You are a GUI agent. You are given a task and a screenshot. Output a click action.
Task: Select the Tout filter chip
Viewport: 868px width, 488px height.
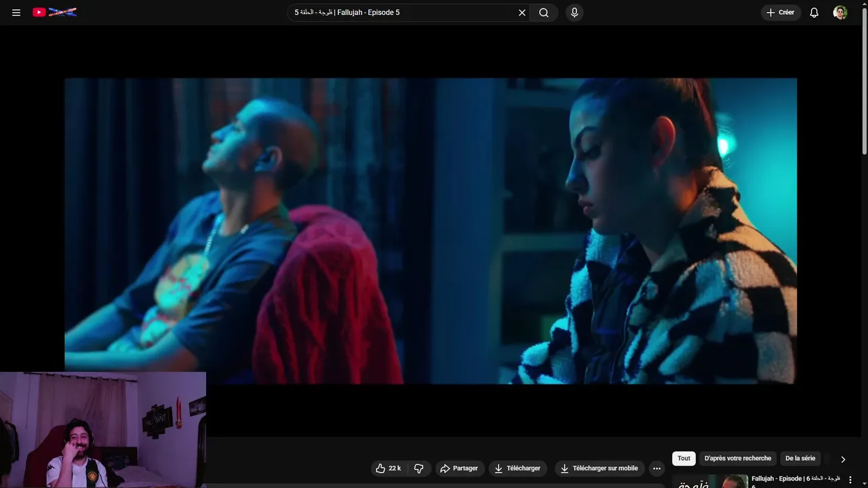(x=684, y=458)
